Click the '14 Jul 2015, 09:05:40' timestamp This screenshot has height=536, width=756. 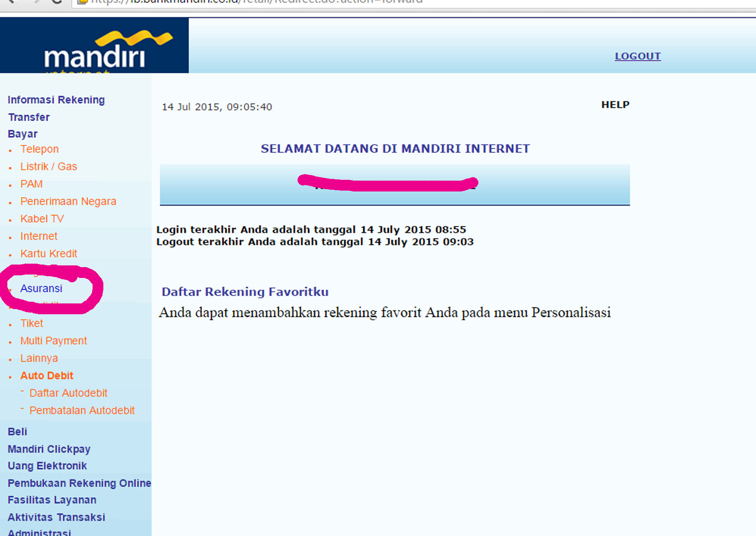217,107
